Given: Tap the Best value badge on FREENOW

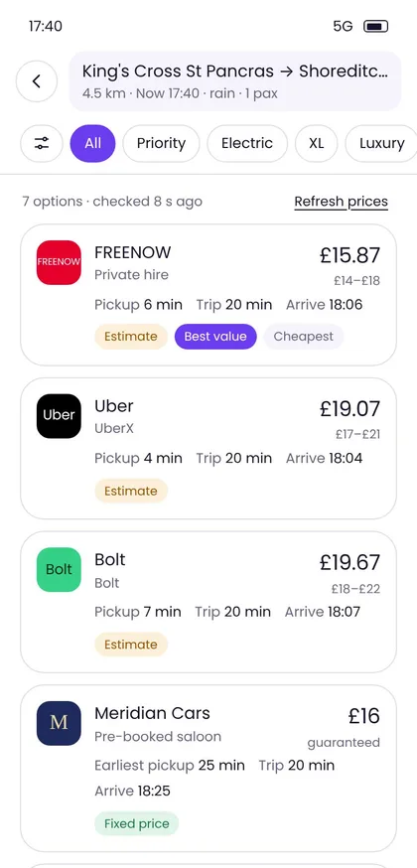Looking at the screenshot, I should 215,337.
